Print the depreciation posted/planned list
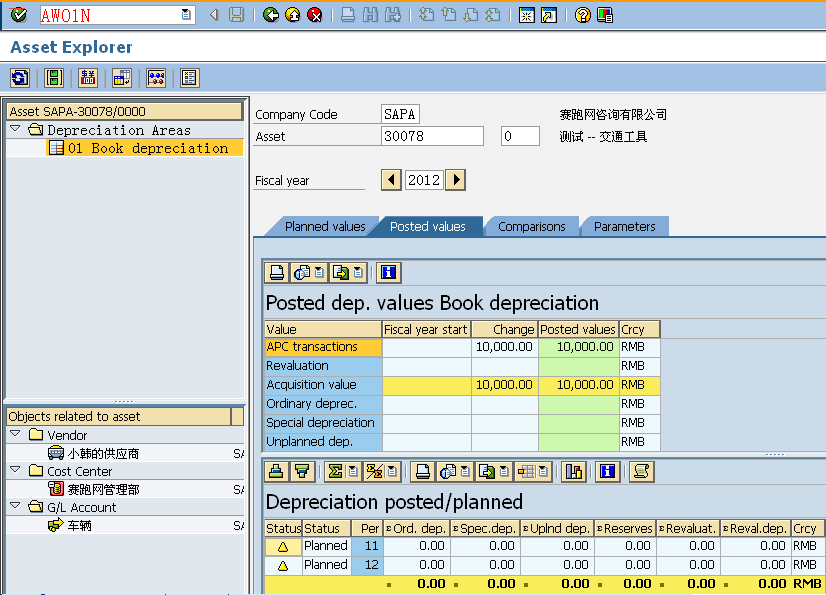Image resolution: width=826 pixels, height=595 pixels. [422, 471]
